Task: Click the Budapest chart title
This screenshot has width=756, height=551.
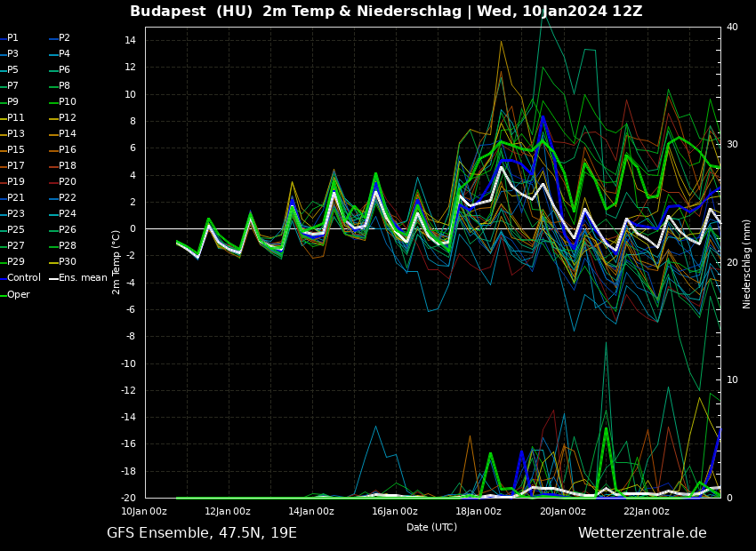Action: click(386, 12)
